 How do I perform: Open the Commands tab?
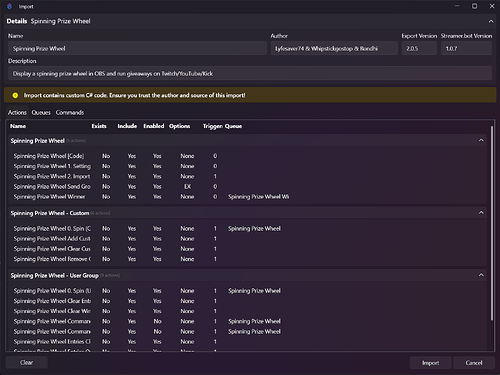70,113
